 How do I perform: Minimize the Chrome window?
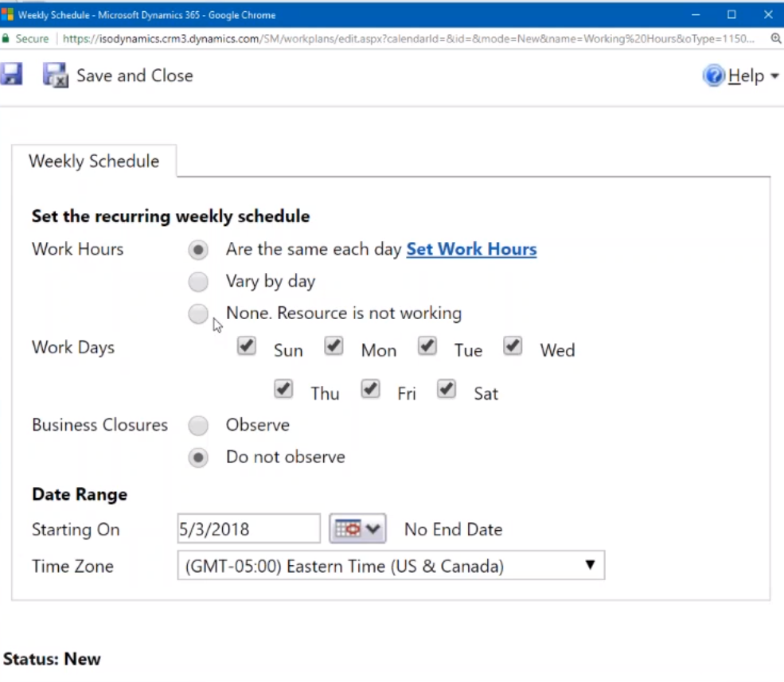(x=696, y=14)
